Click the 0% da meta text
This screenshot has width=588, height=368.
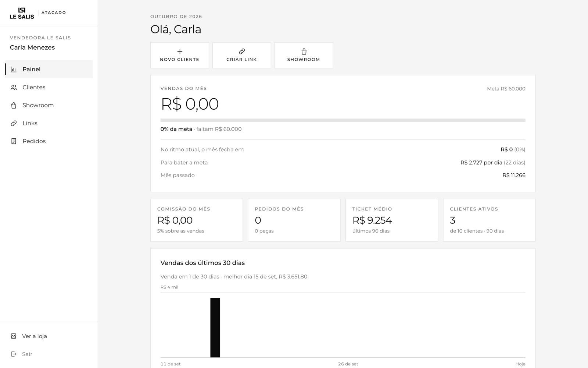pyautogui.click(x=176, y=129)
